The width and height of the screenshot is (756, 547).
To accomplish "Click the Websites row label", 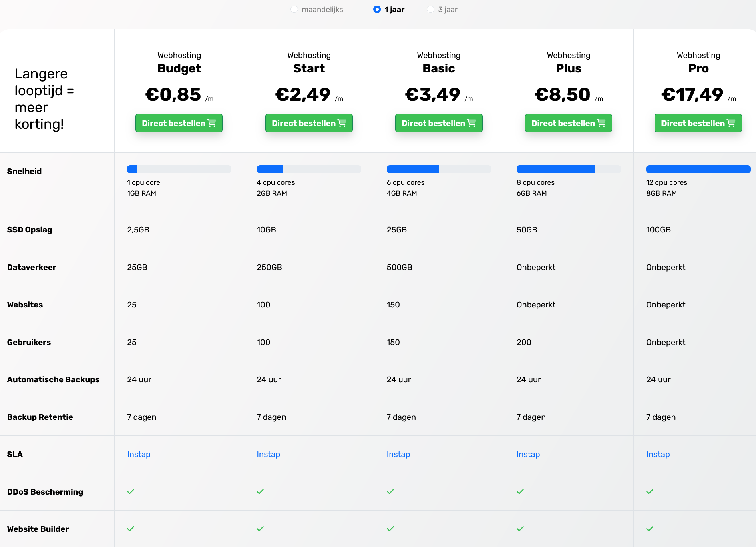I will tap(25, 305).
